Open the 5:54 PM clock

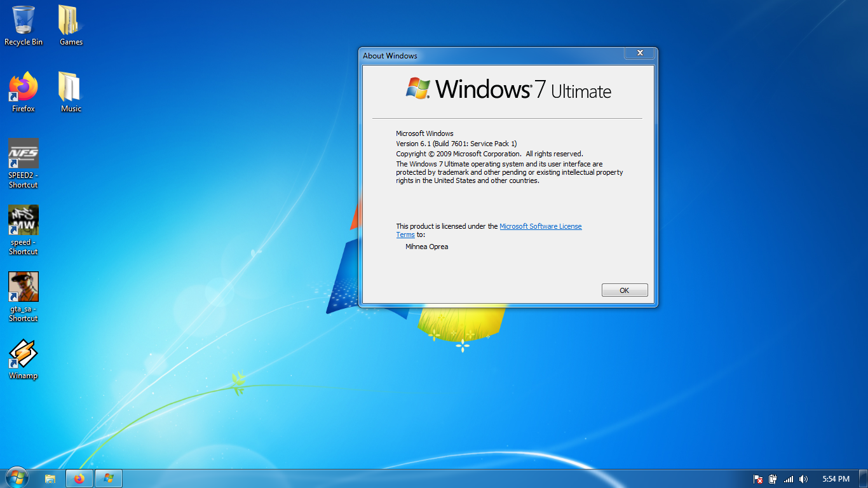(836, 479)
